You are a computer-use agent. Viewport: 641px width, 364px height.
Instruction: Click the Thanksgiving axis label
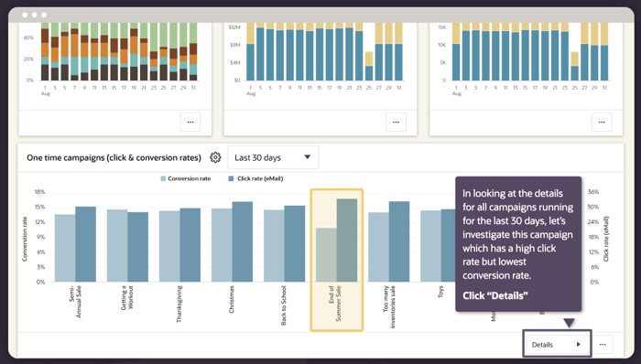179,304
